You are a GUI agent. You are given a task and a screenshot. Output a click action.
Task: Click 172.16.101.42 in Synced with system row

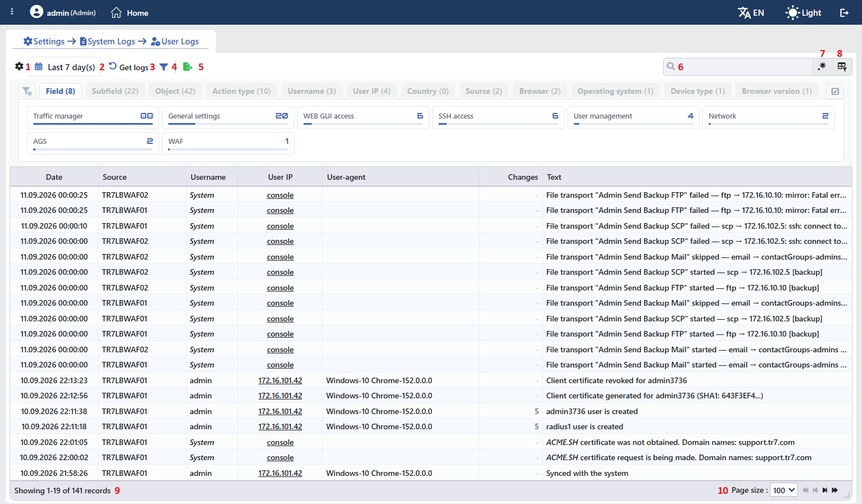point(280,473)
